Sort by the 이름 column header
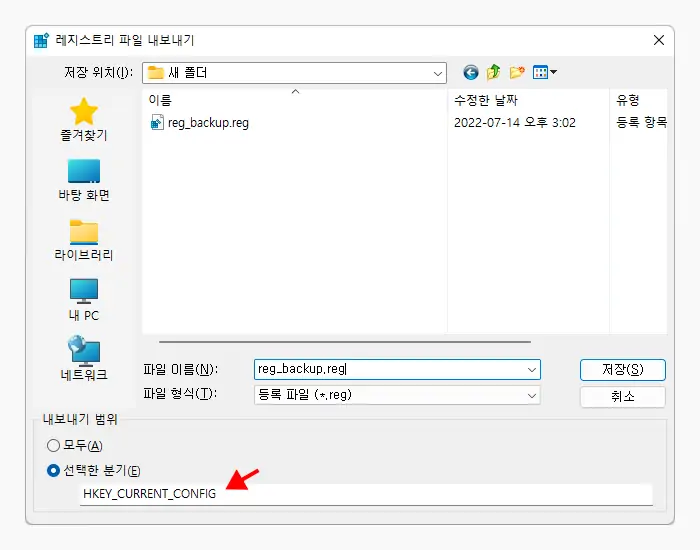 (x=294, y=100)
